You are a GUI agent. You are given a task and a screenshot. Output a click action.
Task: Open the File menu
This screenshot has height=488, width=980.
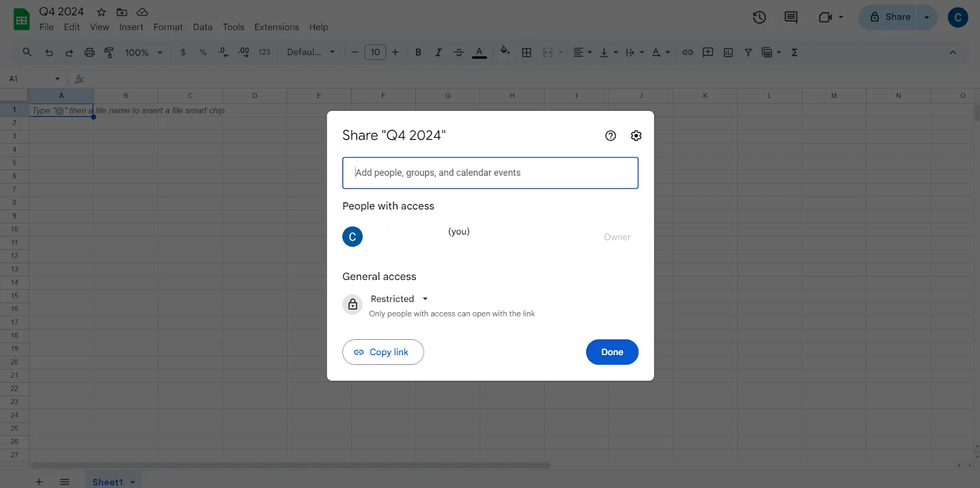point(47,27)
